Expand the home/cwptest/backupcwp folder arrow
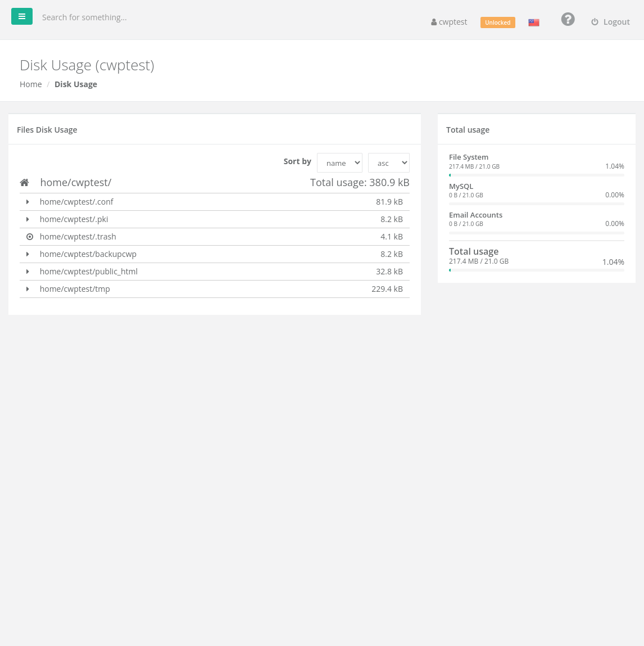Image resolution: width=644 pixels, height=646 pixels. tap(28, 254)
